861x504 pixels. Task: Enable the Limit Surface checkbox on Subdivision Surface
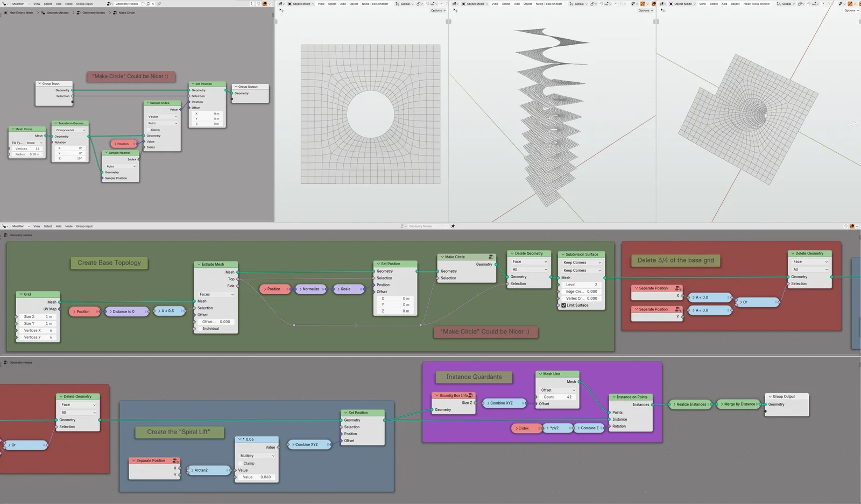point(563,306)
